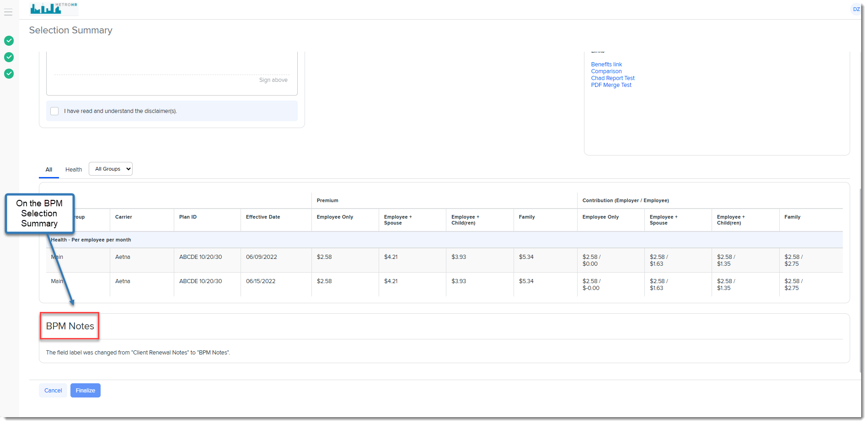Image resolution: width=868 pixels, height=424 pixels.
Task: Expand the All Groups dropdown
Action: click(x=111, y=169)
